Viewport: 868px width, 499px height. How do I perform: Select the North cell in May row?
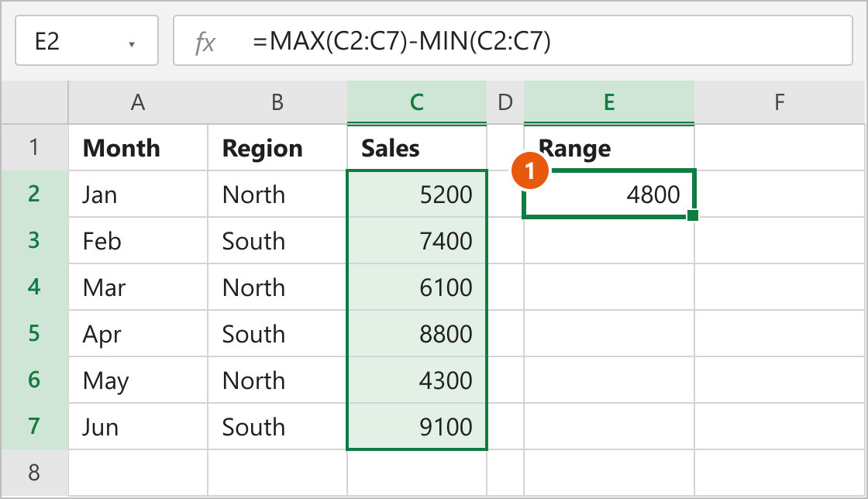(x=277, y=380)
